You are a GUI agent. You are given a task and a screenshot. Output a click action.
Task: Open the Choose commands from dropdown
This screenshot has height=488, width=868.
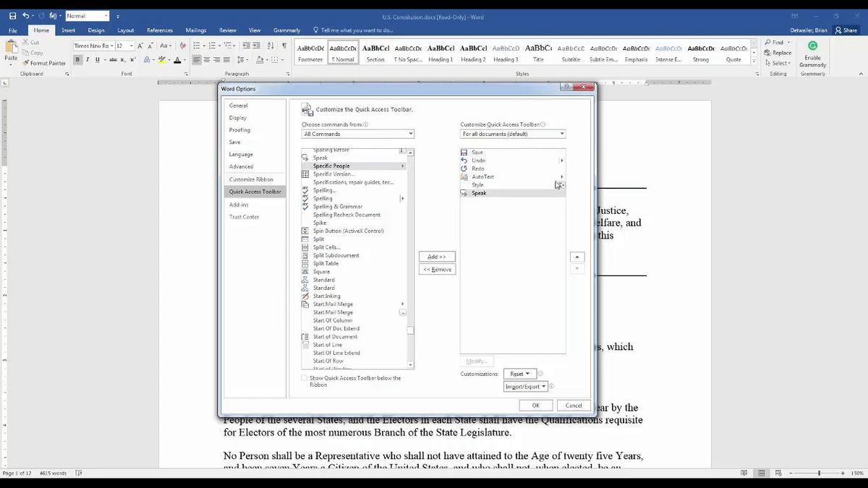(x=357, y=134)
